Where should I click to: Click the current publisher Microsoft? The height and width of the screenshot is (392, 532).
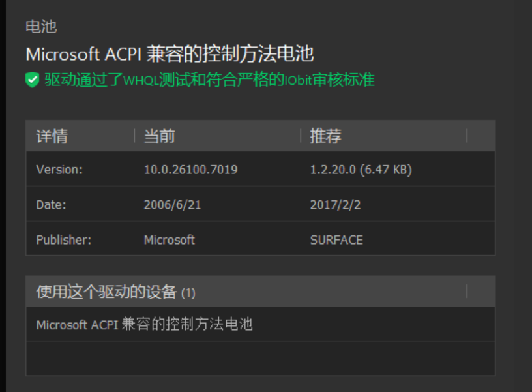169,240
